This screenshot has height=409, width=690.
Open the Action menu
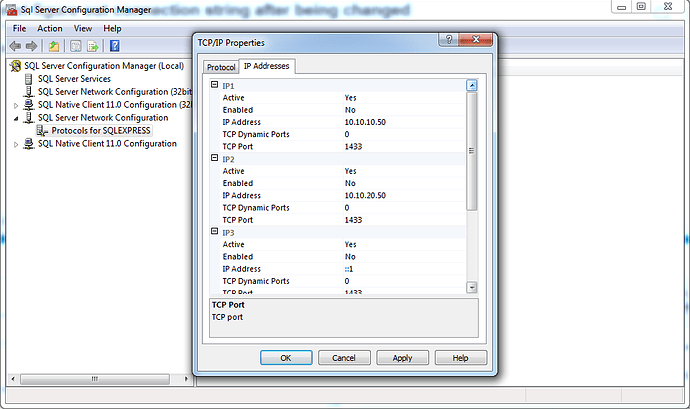[x=50, y=29]
